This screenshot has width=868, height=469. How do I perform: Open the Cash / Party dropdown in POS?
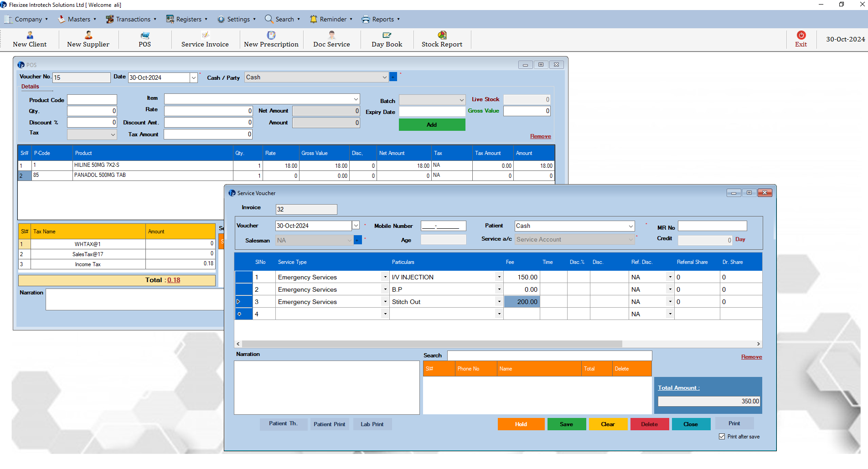(384, 77)
